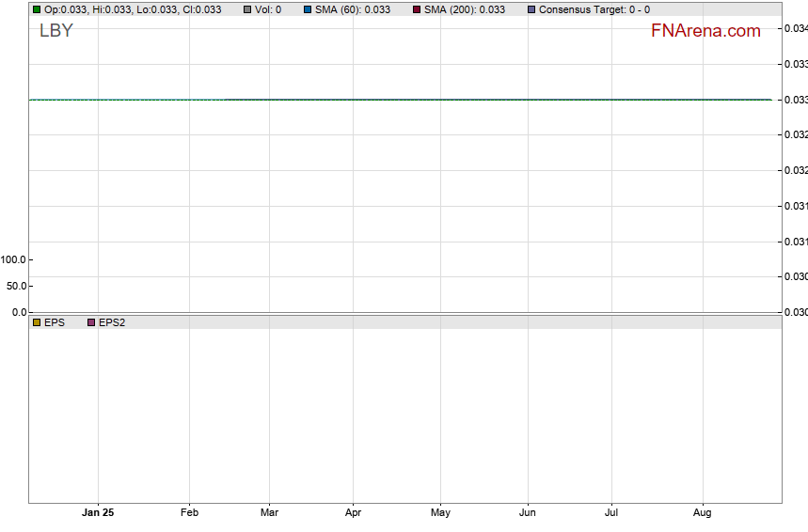
Task: Click the green OHLC legend swatch
Action: point(37,9)
